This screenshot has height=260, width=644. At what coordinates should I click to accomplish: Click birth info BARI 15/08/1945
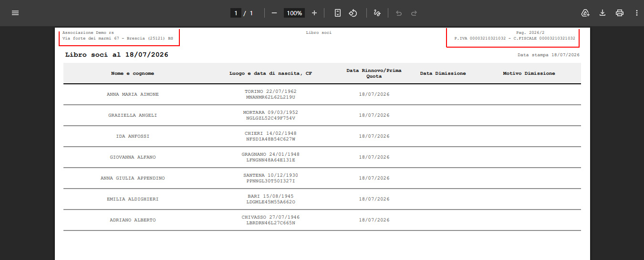270,196
